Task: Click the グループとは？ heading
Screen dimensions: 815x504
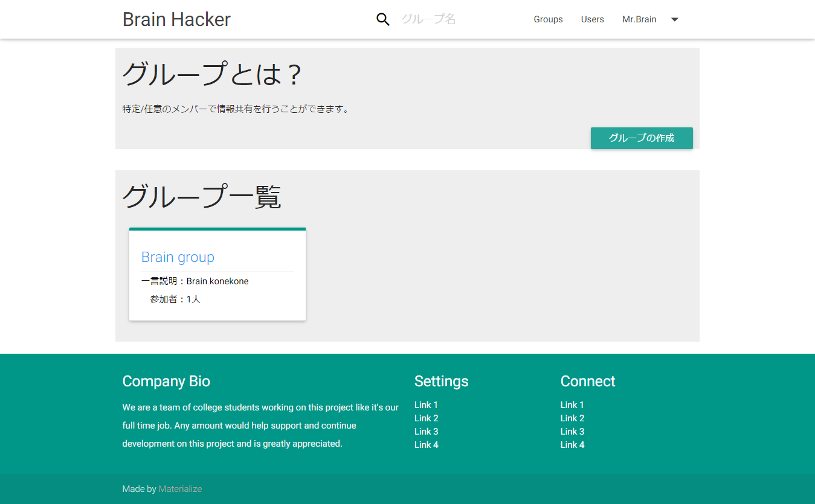Action: [212, 74]
